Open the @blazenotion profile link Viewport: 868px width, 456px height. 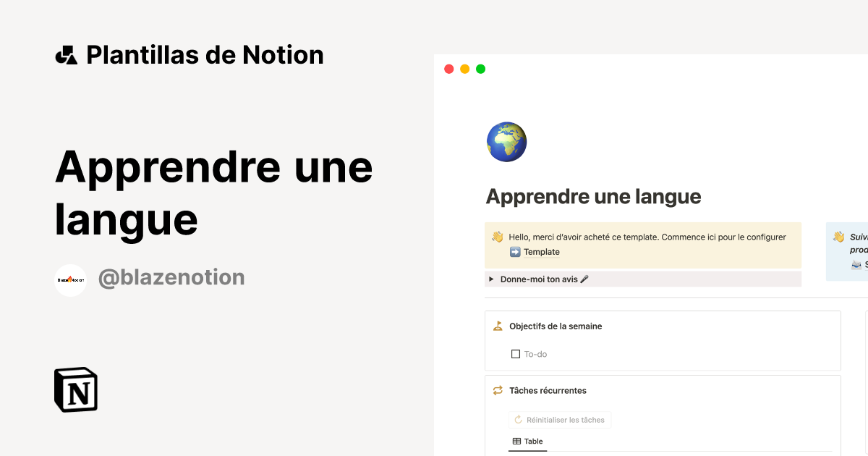click(171, 277)
